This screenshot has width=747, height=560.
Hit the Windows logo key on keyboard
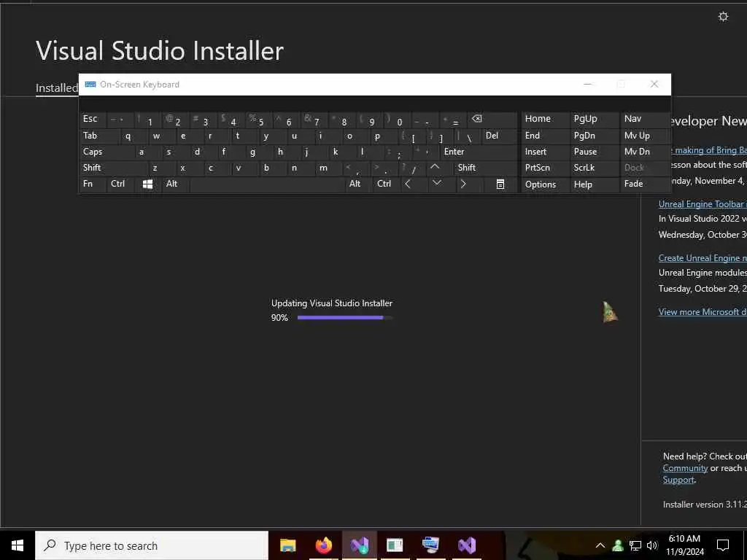click(x=147, y=184)
